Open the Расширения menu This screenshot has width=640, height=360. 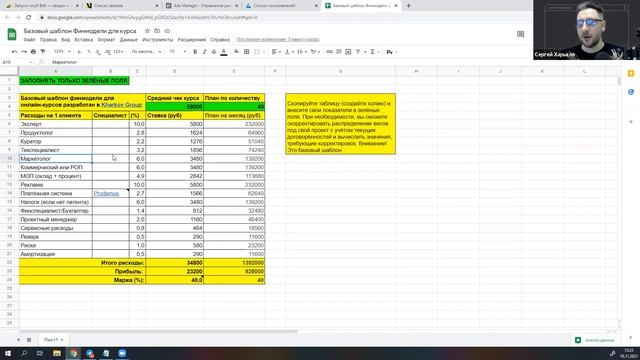[192, 40]
